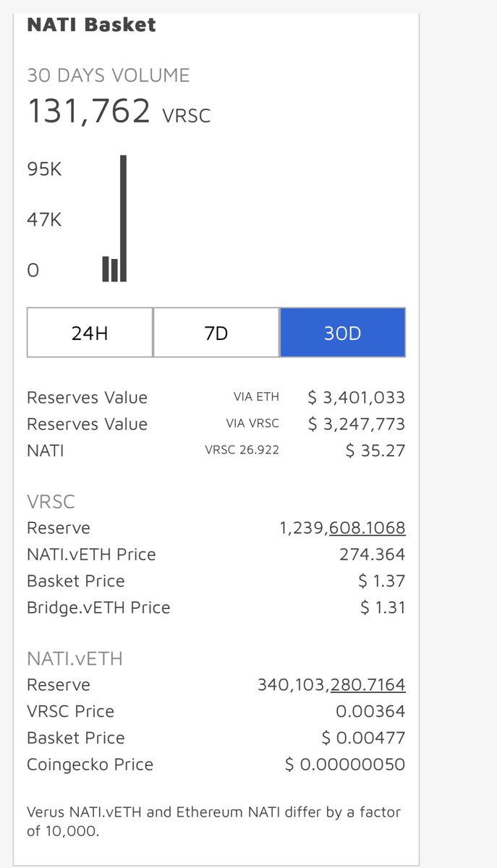Viewport: 497px width, 868px height.
Task: Click the VRSC section heading
Action: pos(51,502)
